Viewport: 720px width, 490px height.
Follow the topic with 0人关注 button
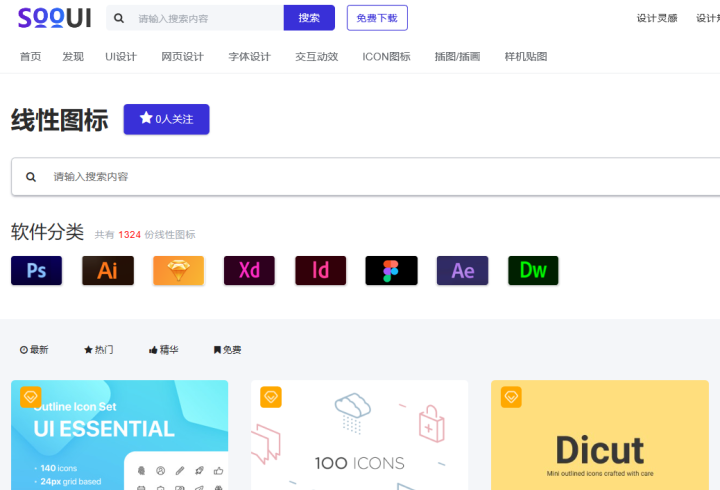[166, 119]
